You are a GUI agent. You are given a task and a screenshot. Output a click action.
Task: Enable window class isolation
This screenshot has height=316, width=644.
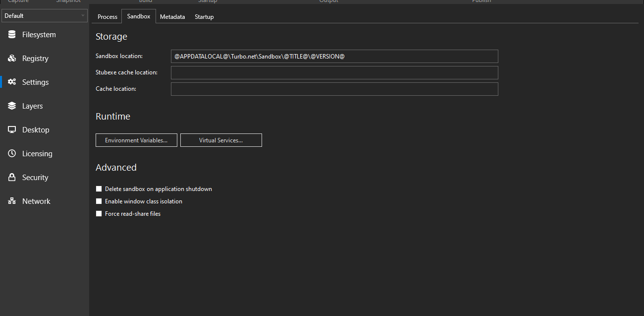pos(99,201)
